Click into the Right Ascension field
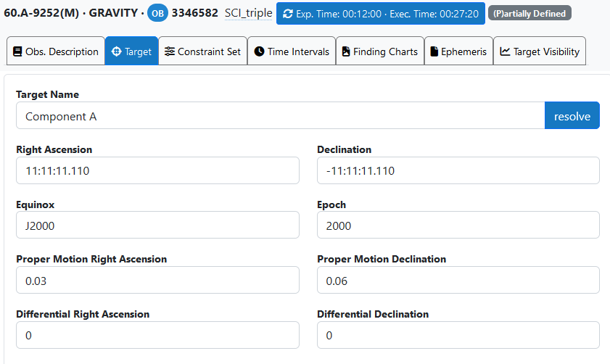Screen dimensions: 610x364 (157, 171)
